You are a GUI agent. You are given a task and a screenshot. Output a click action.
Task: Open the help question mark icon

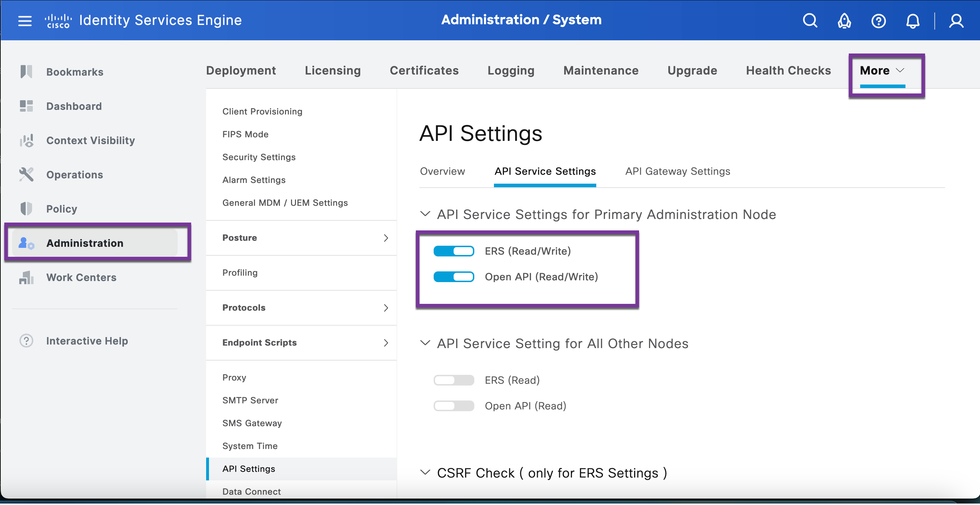click(878, 21)
